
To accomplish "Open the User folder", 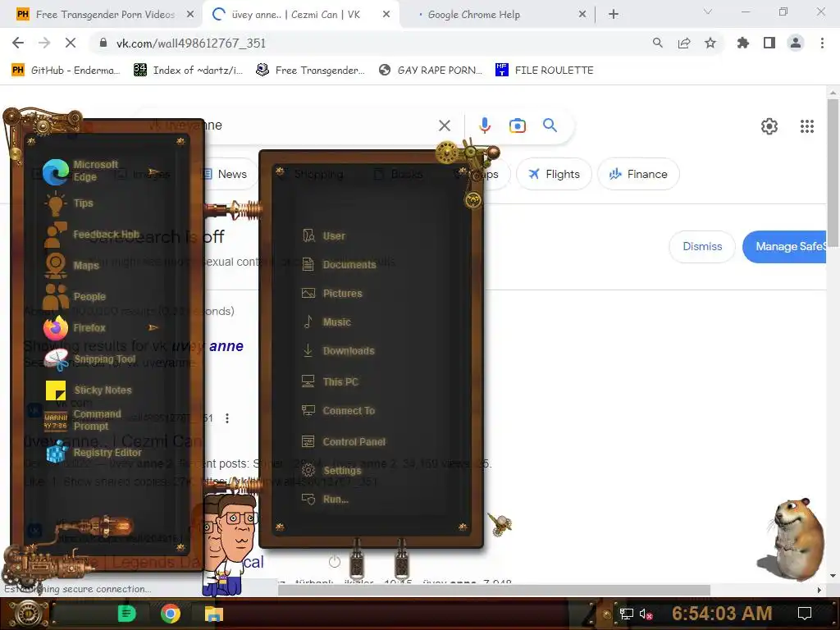I will point(323,235).
